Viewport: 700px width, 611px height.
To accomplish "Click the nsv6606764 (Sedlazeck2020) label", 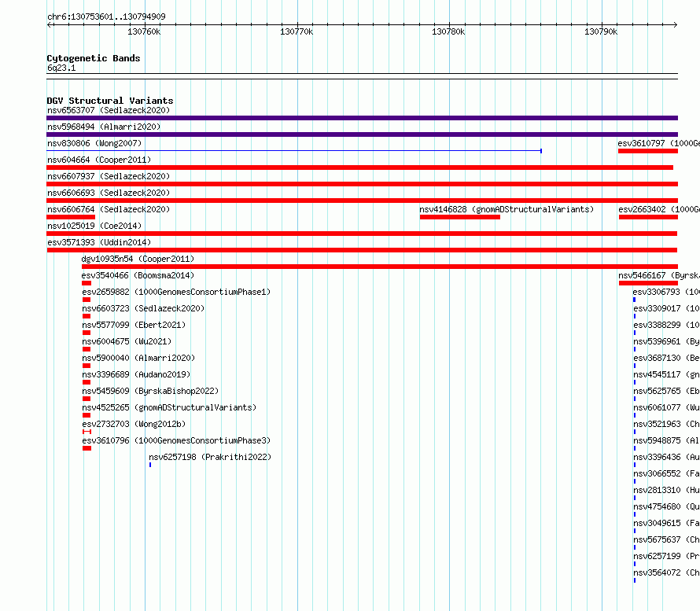I will click(109, 209).
